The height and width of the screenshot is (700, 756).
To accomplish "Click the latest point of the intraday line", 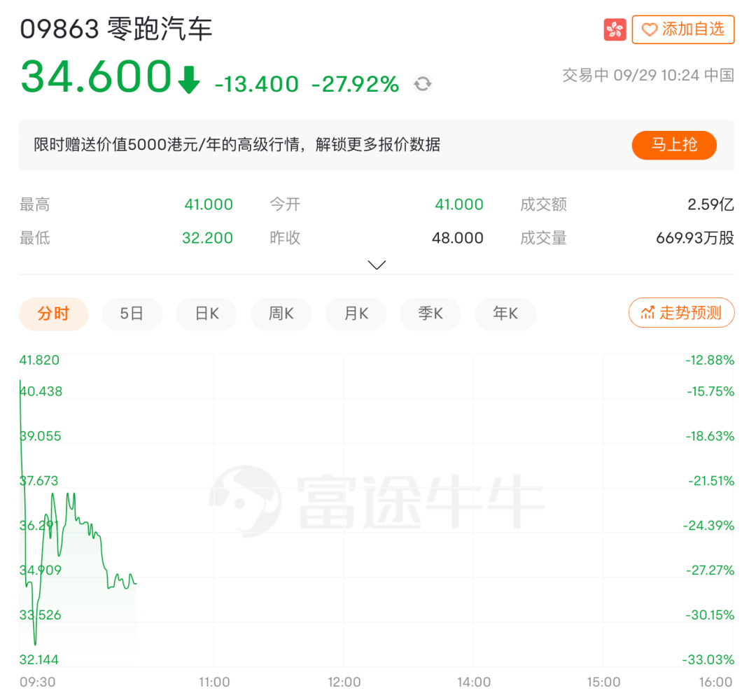I will pos(136,583).
